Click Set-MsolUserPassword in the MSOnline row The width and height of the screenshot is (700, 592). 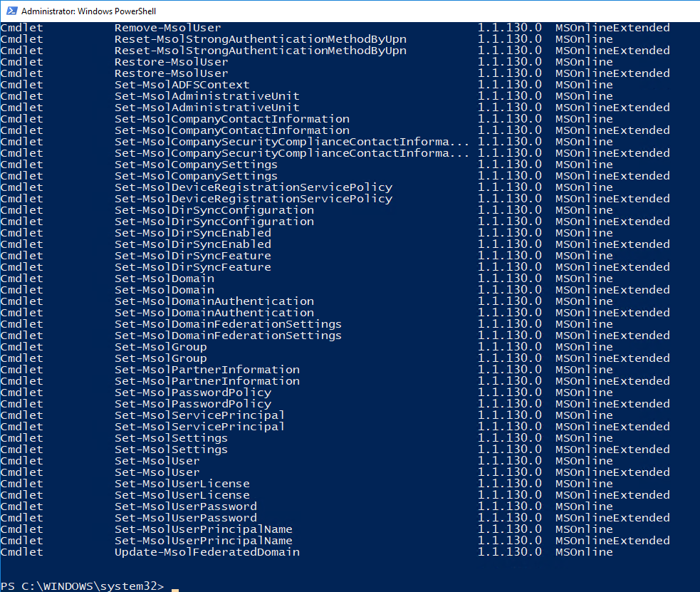pos(185,507)
